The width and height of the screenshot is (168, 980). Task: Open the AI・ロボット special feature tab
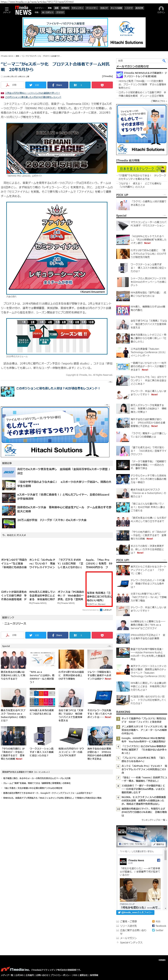point(48,12)
